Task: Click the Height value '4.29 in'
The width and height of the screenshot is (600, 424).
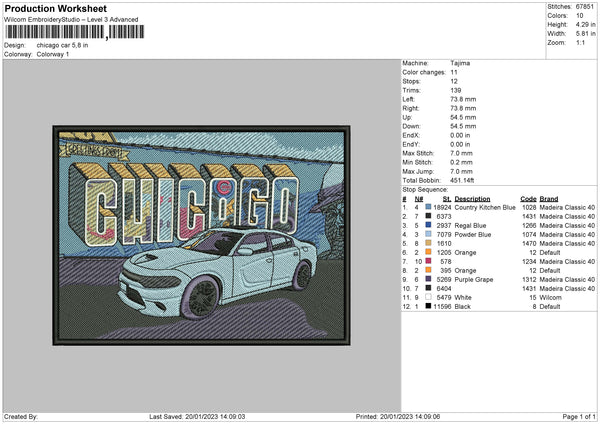Action: [x=585, y=24]
